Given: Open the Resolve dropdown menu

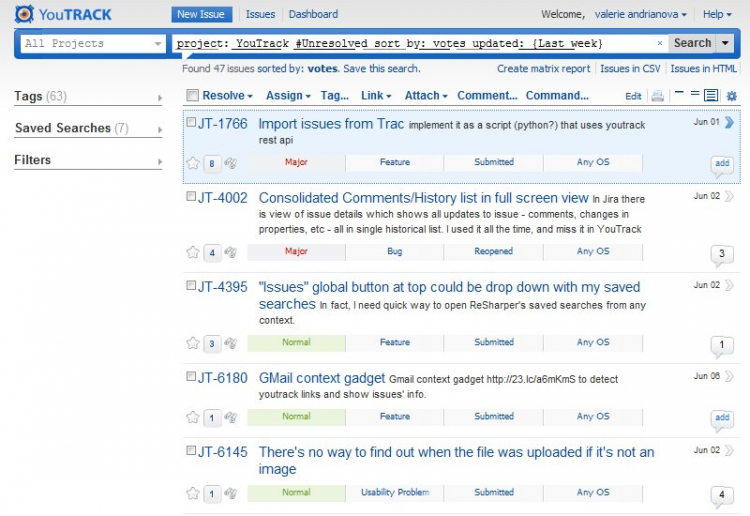Looking at the screenshot, I should tap(227, 96).
